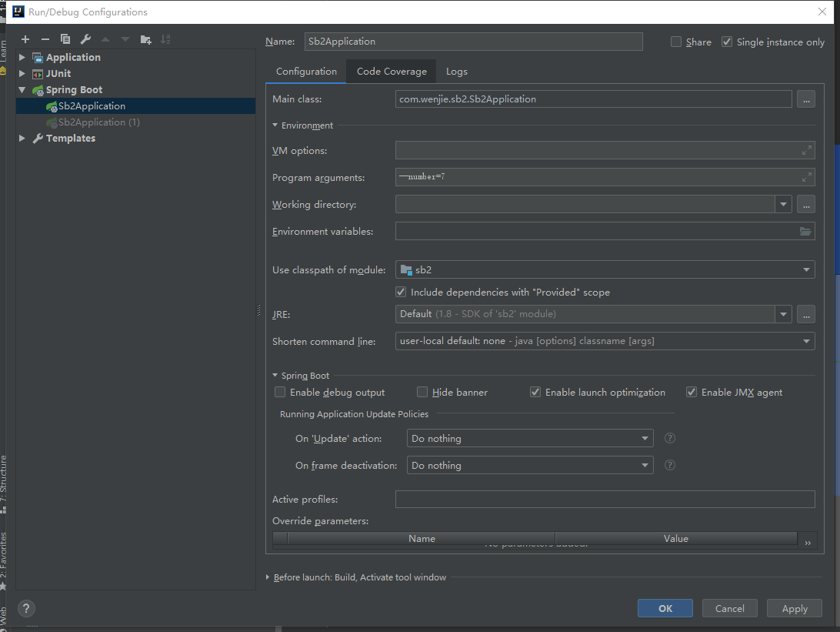Uncheck Include dependencies with "Provided" scope
Image resolution: width=840 pixels, height=632 pixels.
tap(401, 293)
